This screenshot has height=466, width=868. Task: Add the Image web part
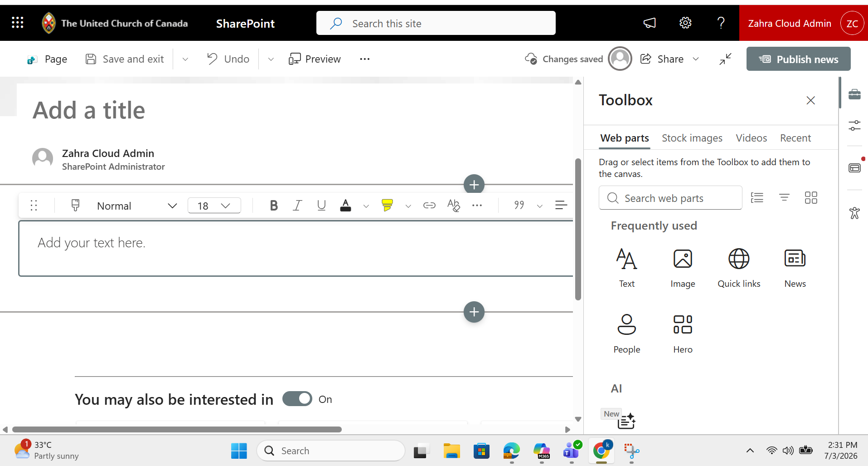click(x=683, y=268)
